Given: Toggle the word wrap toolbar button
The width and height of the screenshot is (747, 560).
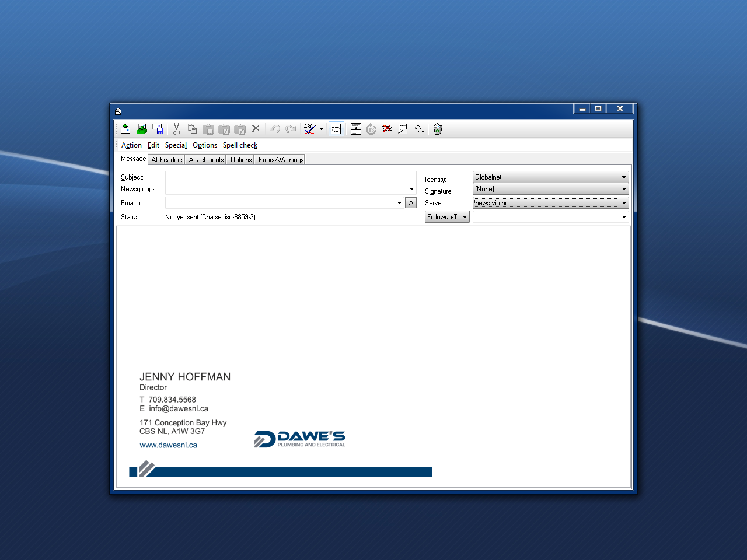Looking at the screenshot, I should [336, 129].
